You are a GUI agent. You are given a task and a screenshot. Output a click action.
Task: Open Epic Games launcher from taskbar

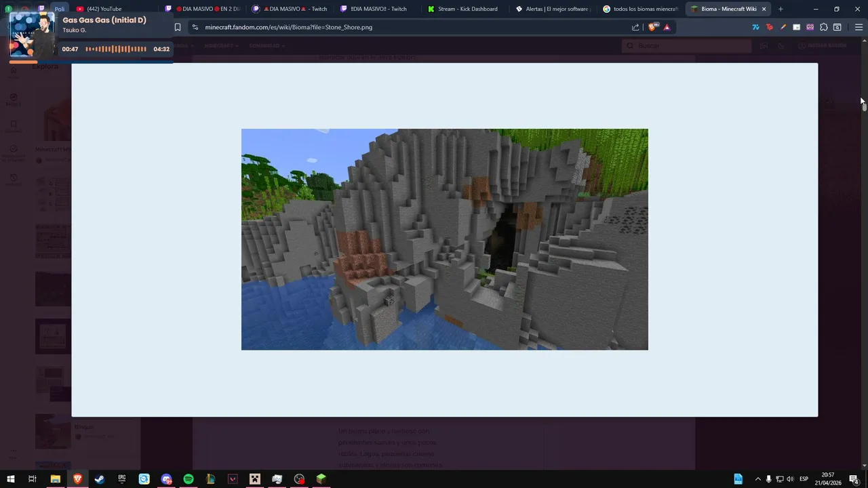click(122, 479)
